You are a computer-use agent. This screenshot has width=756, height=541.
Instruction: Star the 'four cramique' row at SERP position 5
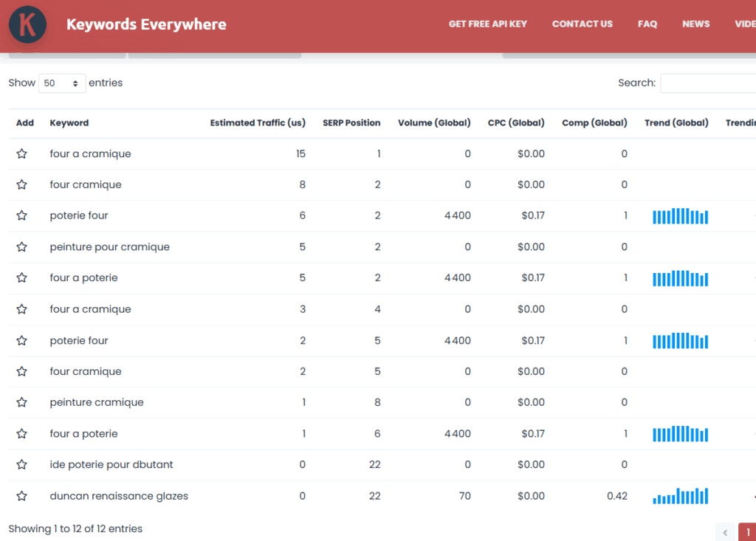pos(21,371)
